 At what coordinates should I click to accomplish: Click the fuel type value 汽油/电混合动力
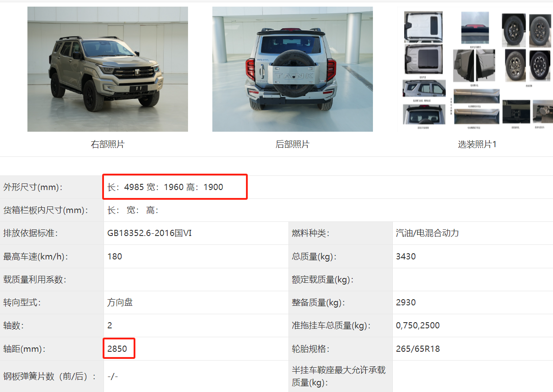427,233
